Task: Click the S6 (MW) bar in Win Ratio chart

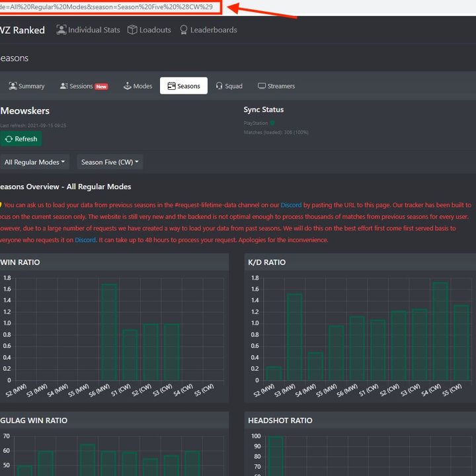Action: click(x=109, y=332)
